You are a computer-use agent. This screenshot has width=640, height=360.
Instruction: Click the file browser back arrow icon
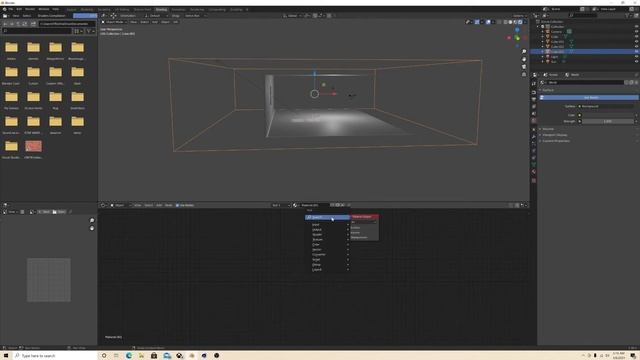(x=5, y=24)
